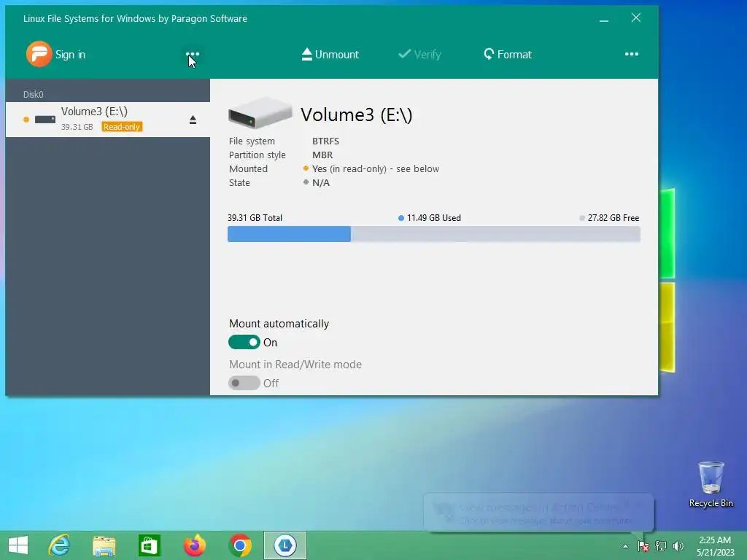The width and height of the screenshot is (747, 560).
Task: Open the right-side more options menu
Action: 631,54
